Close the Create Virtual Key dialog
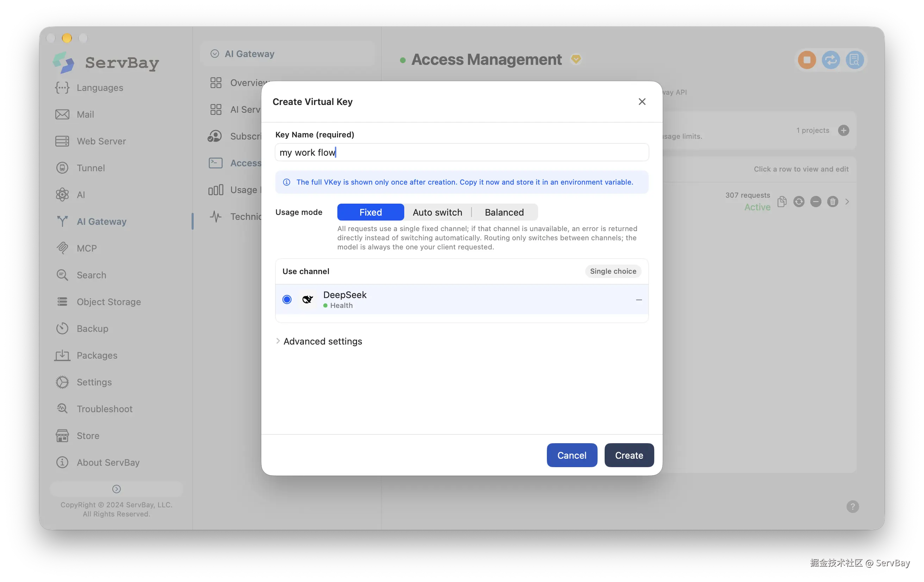The height and width of the screenshot is (582, 924). 642,102
